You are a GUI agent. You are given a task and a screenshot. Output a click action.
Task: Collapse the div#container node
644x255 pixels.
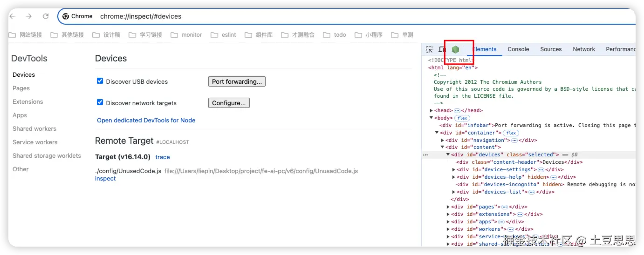coord(437,133)
